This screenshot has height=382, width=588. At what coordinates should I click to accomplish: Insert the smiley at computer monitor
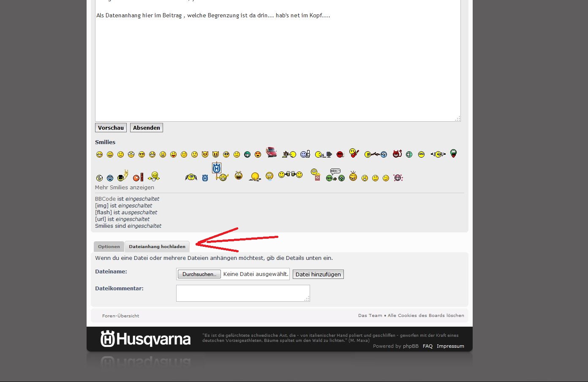point(324,155)
